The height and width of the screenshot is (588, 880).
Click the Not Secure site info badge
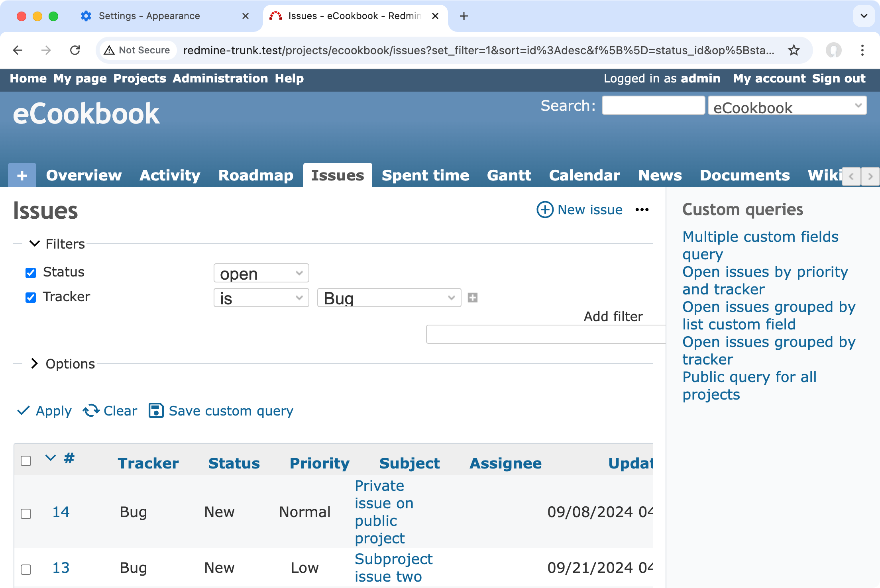[x=137, y=50]
